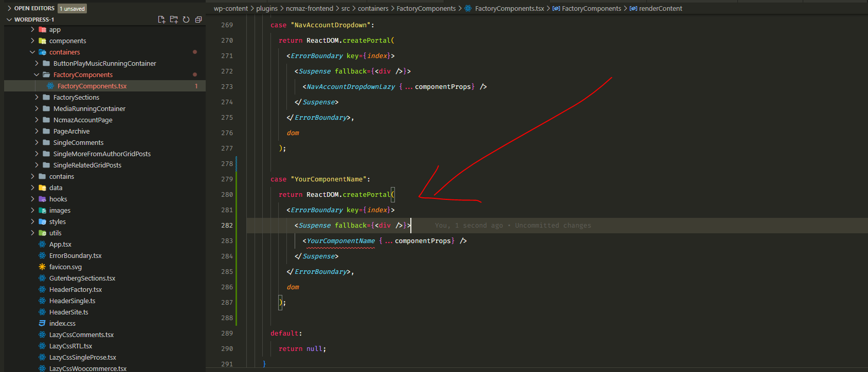Expand the SingleComments folder chevron
Screen dimensions: 868x372
pos(37,143)
